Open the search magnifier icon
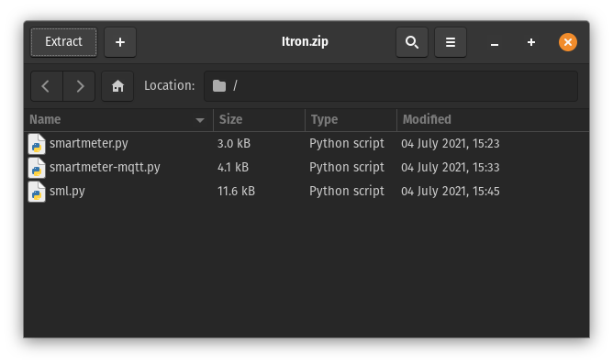613x364 pixels. (412, 42)
